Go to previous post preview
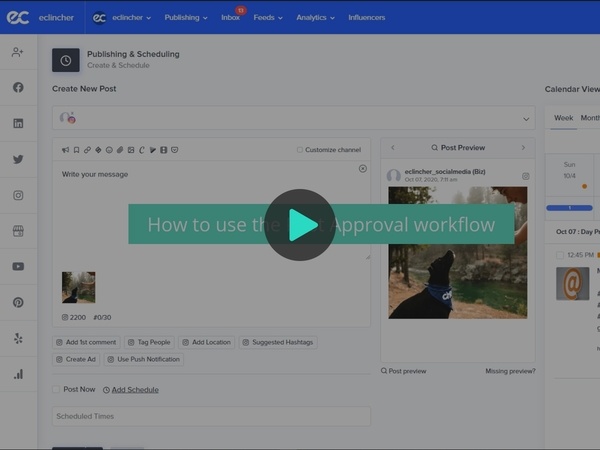The width and height of the screenshot is (600, 450). (x=393, y=148)
